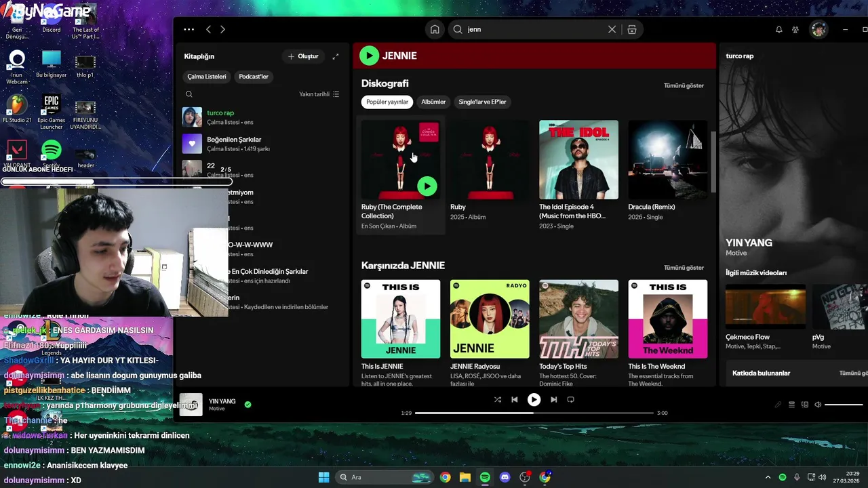Image resolution: width=868 pixels, height=488 pixels.
Task: Click the search field containing jenn
Action: [x=534, y=29]
